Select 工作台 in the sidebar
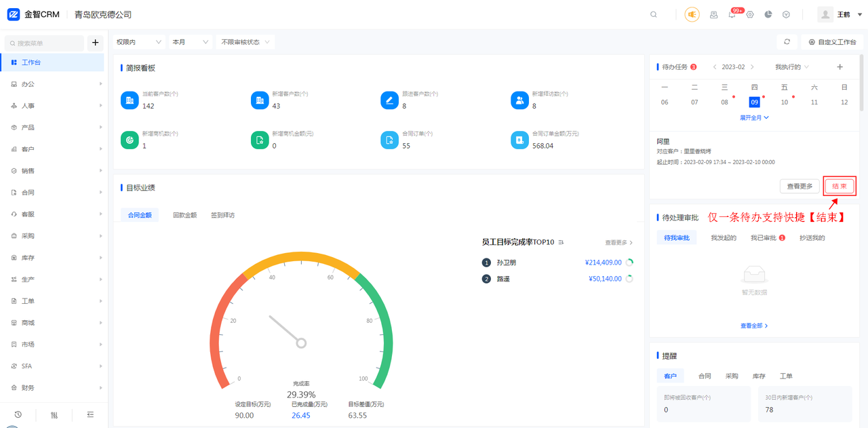 pyautogui.click(x=53, y=62)
